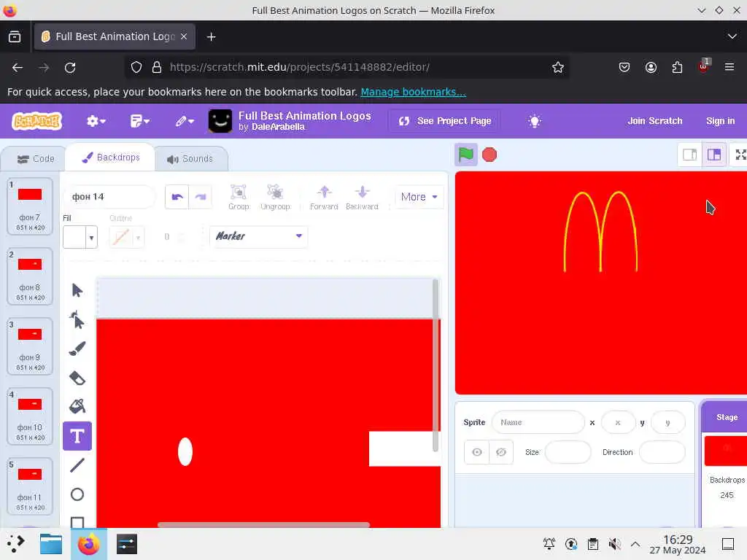Select the Stage pane header
Viewport: 747px width, 560px height.
point(726,416)
